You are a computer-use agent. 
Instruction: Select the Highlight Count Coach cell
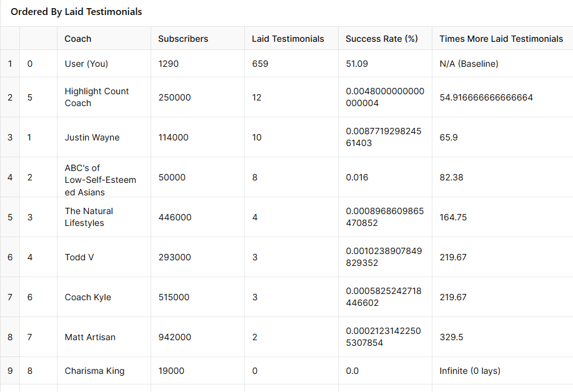coord(97,97)
